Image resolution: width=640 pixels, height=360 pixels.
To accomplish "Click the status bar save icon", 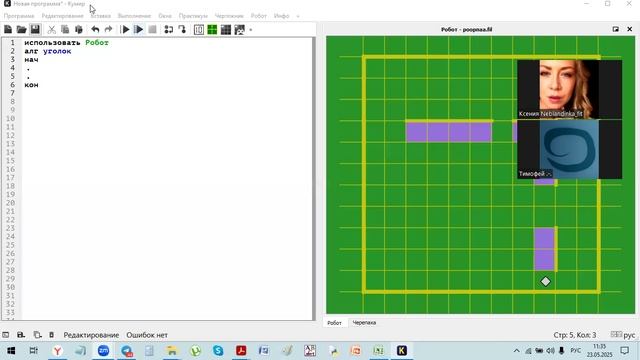I will [x=21, y=335].
